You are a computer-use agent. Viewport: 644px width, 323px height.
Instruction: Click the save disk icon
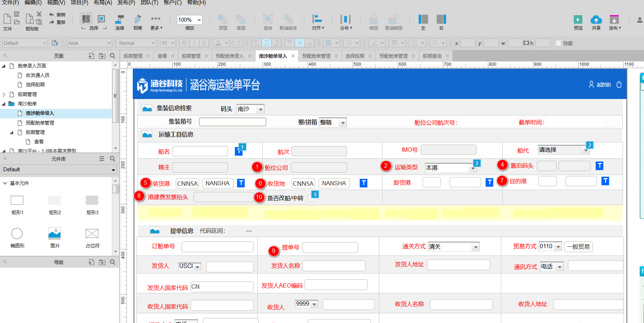click(x=17, y=14)
